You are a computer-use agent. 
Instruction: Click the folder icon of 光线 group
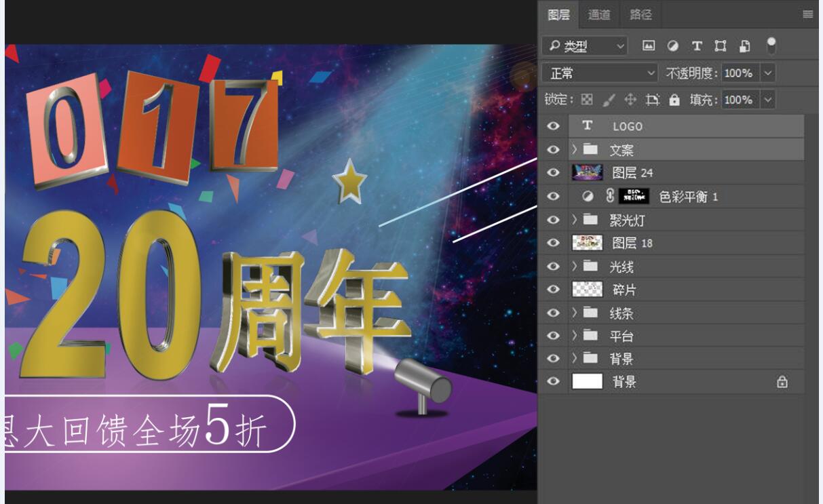coord(591,267)
